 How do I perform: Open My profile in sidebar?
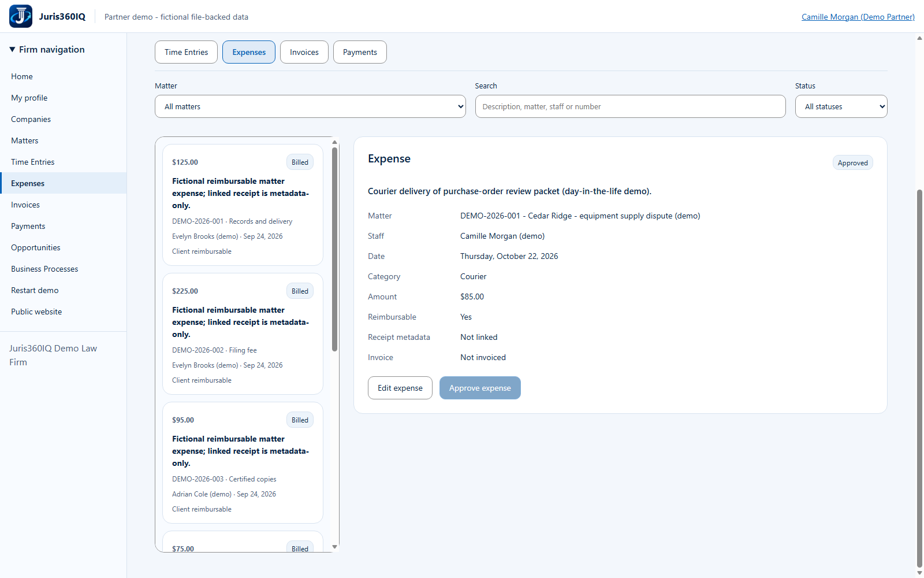click(x=64, y=98)
